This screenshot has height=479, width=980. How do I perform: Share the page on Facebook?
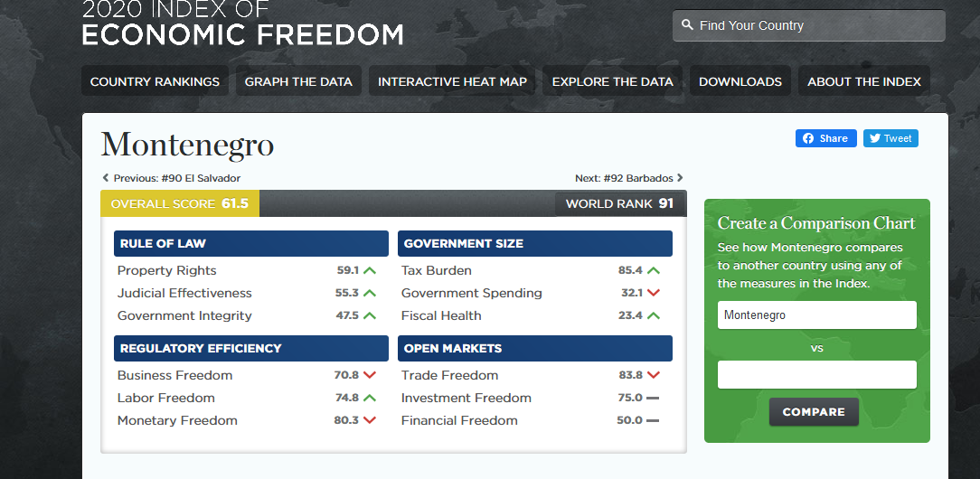pyautogui.click(x=825, y=138)
